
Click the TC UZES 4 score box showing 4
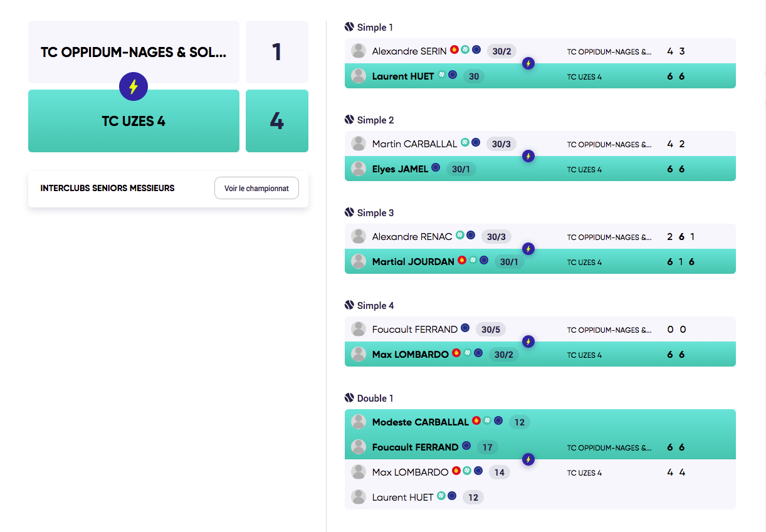point(276,121)
